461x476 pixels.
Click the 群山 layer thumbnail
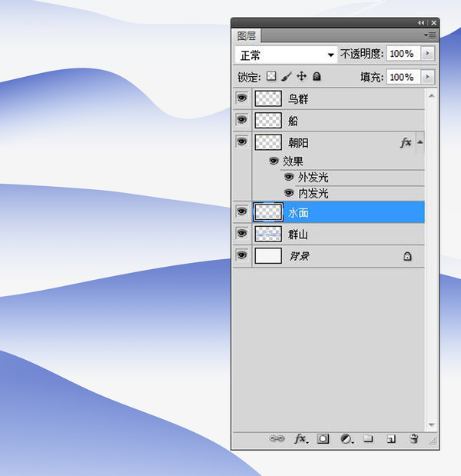[268, 234]
